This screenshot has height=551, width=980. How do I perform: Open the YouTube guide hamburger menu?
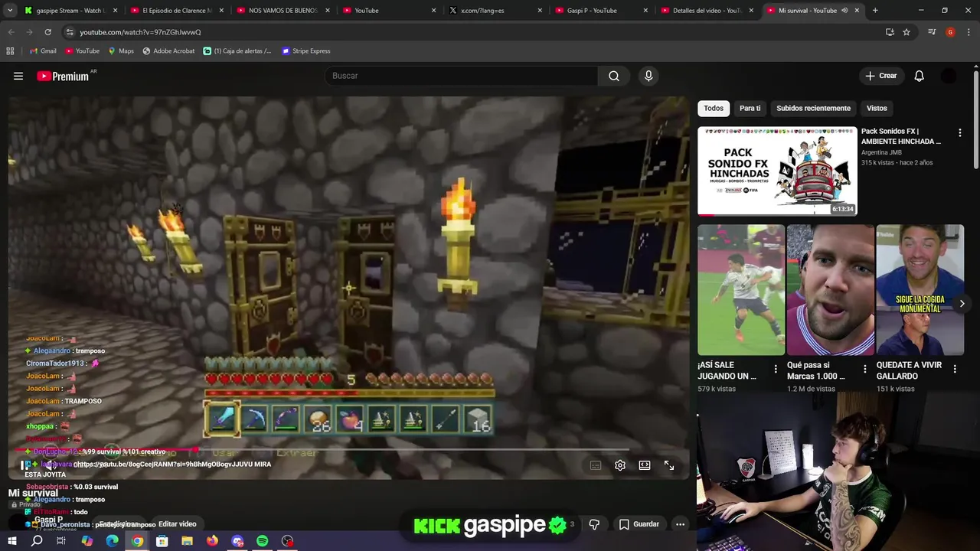[18, 76]
